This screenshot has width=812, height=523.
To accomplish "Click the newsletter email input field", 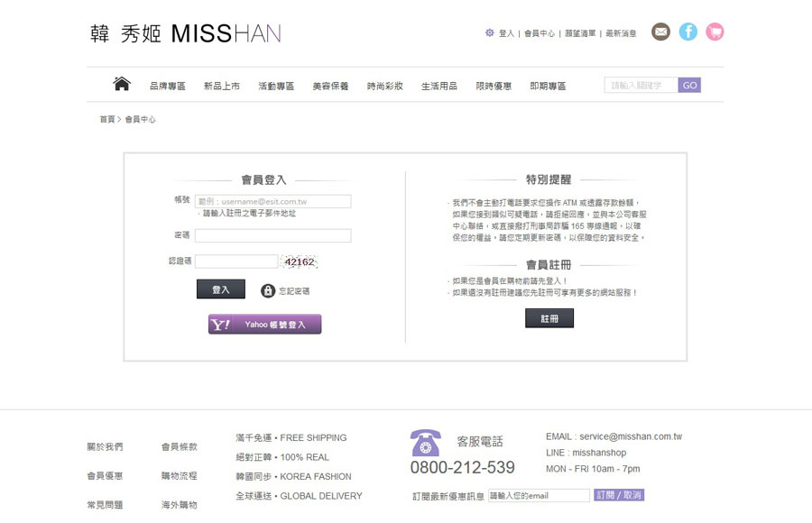I will [539, 496].
